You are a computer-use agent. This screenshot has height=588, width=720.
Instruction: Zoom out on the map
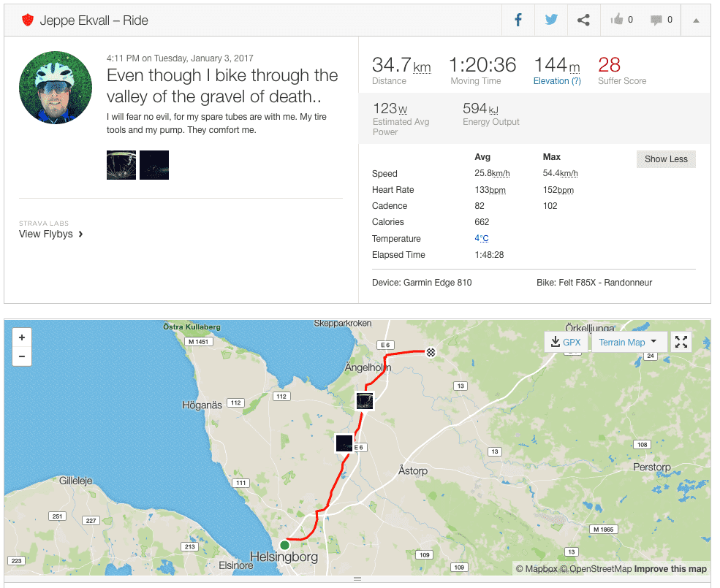click(x=22, y=356)
